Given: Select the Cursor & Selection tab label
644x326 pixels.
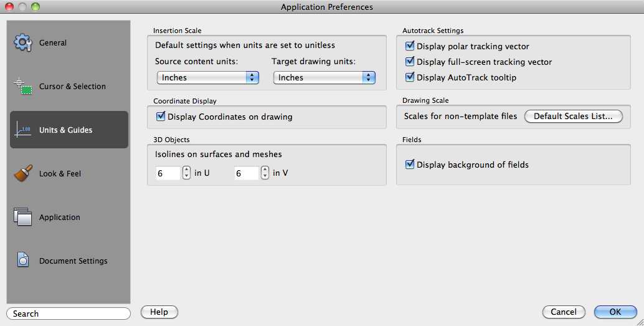Looking at the screenshot, I should click(72, 87).
